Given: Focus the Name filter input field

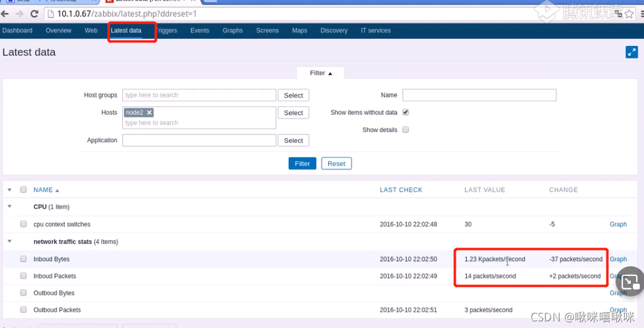Looking at the screenshot, I should click(x=479, y=95).
